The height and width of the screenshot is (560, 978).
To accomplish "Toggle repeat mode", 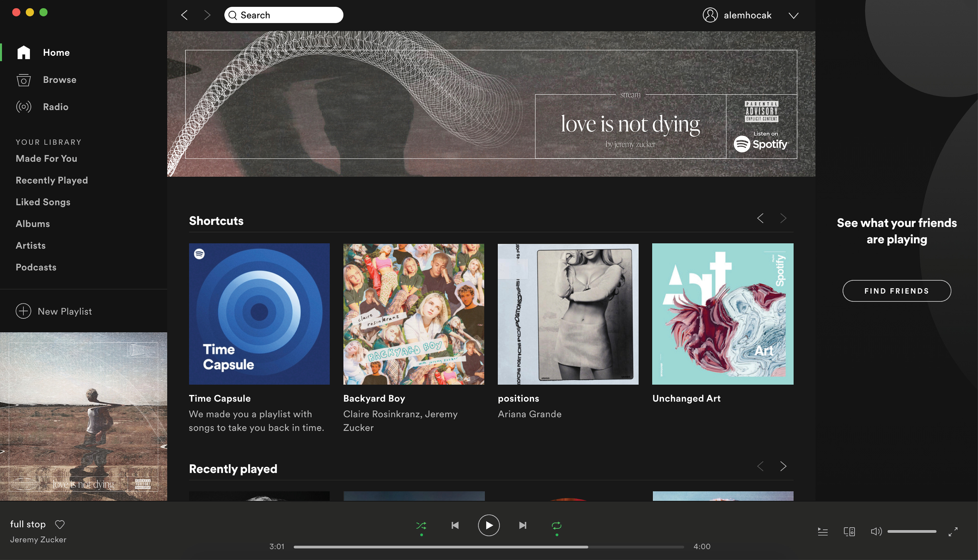I will click(x=556, y=525).
